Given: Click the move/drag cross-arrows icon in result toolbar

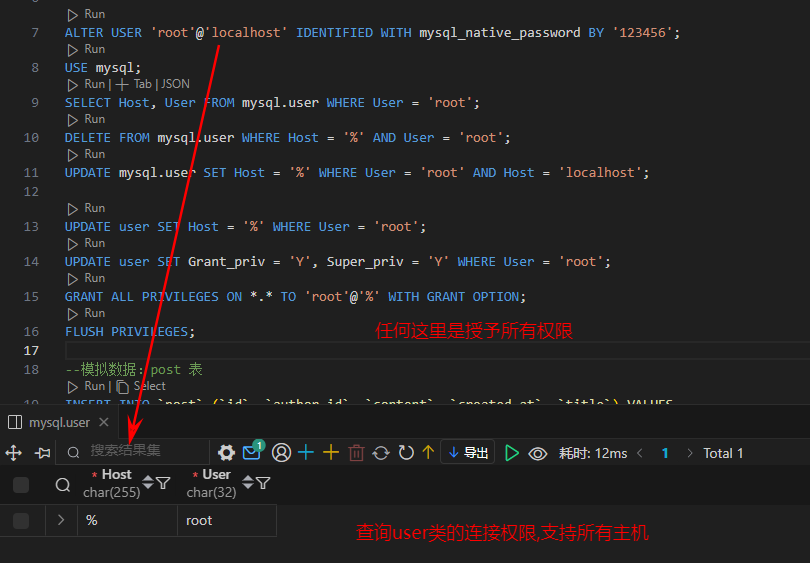Looking at the screenshot, I should (13, 453).
